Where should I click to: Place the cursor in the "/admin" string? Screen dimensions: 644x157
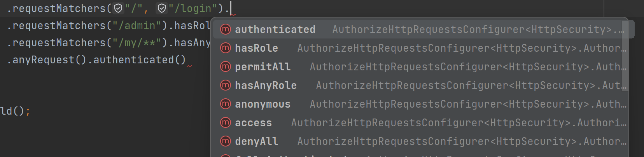[136, 26]
